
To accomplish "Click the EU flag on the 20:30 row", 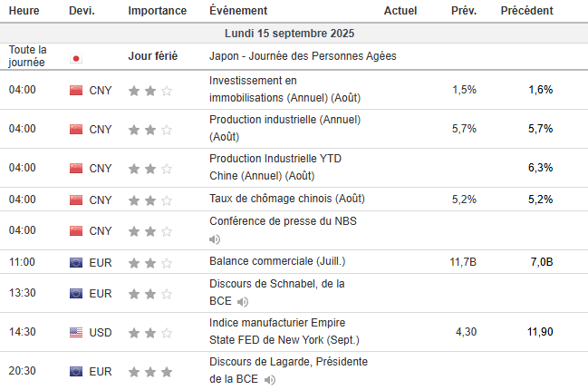I will (76, 372).
